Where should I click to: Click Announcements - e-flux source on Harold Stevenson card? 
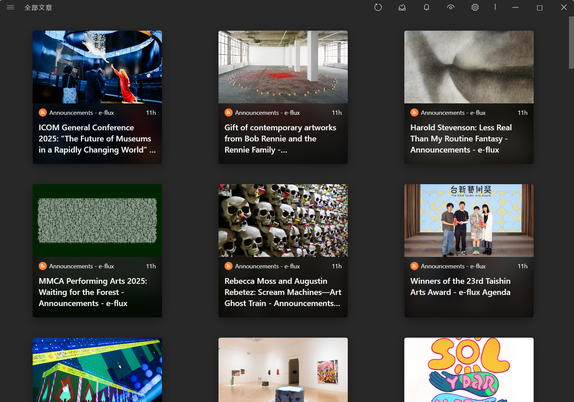point(453,113)
